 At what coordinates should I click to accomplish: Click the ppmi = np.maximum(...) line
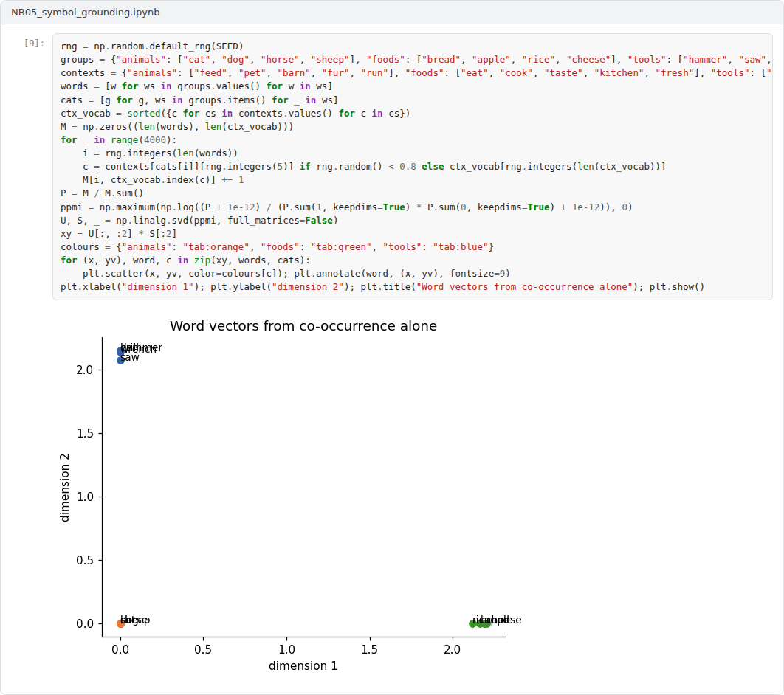coord(346,207)
